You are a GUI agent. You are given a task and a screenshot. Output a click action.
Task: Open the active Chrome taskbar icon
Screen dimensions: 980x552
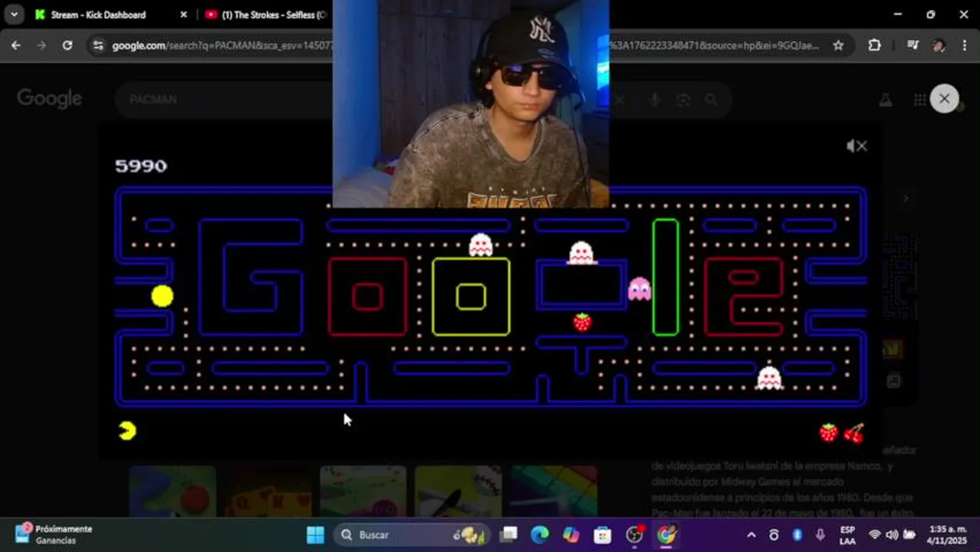(x=666, y=534)
